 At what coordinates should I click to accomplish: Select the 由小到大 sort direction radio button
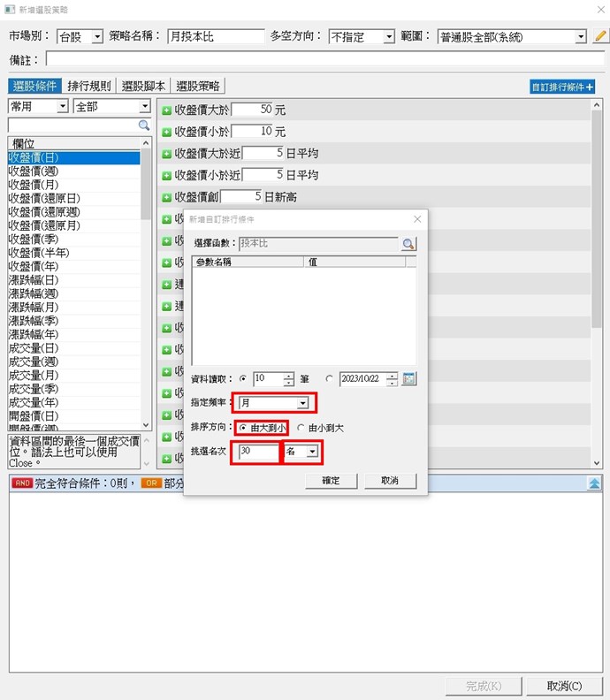point(301,428)
